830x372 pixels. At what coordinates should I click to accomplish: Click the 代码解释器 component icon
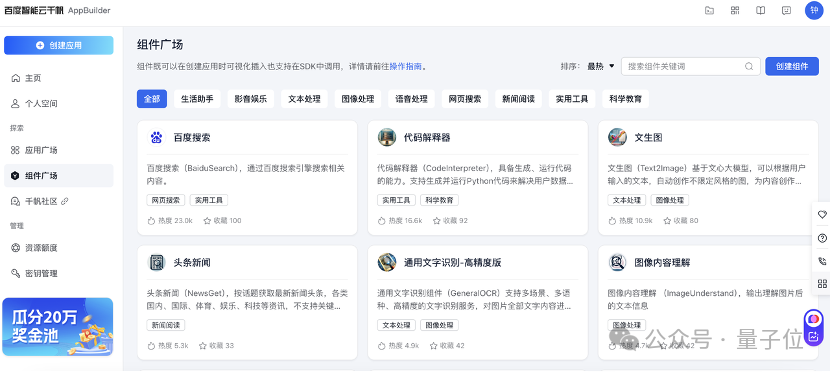click(387, 138)
